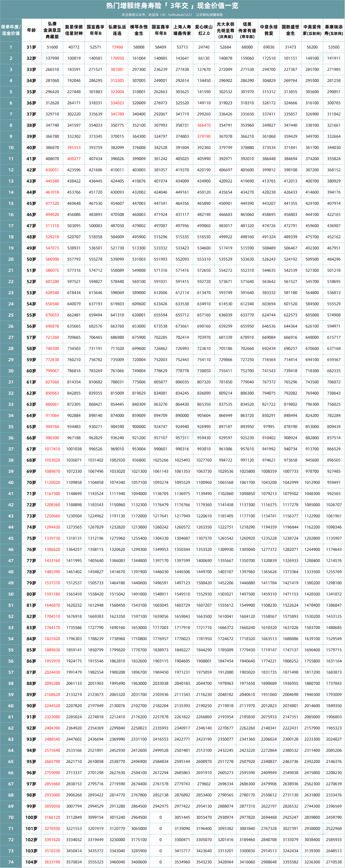
Task: Click the title 热门增额终身寿险「3年交」现金价值一览
Action: pyautogui.click(x=172, y=6)
